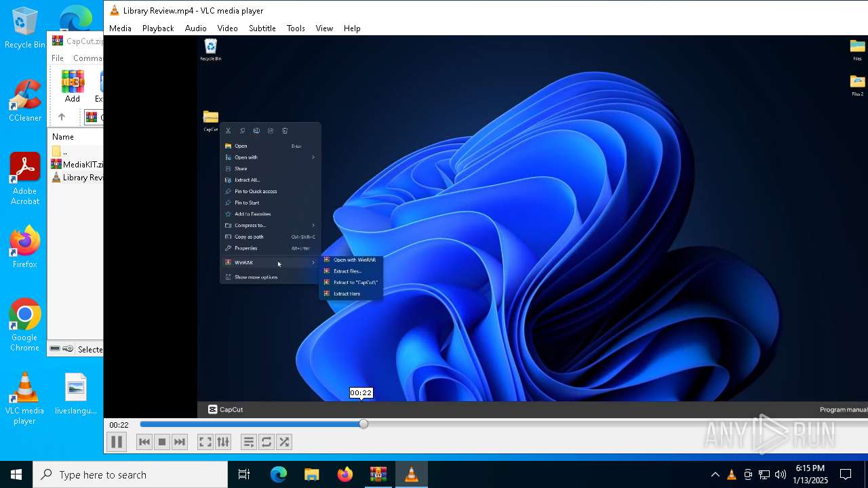Stop playback with the VLC stop button
The height and width of the screenshot is (488, 868).
tap(161, 442)
